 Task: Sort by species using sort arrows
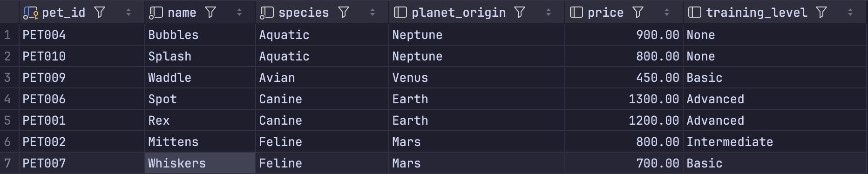[x=373, y=13]
